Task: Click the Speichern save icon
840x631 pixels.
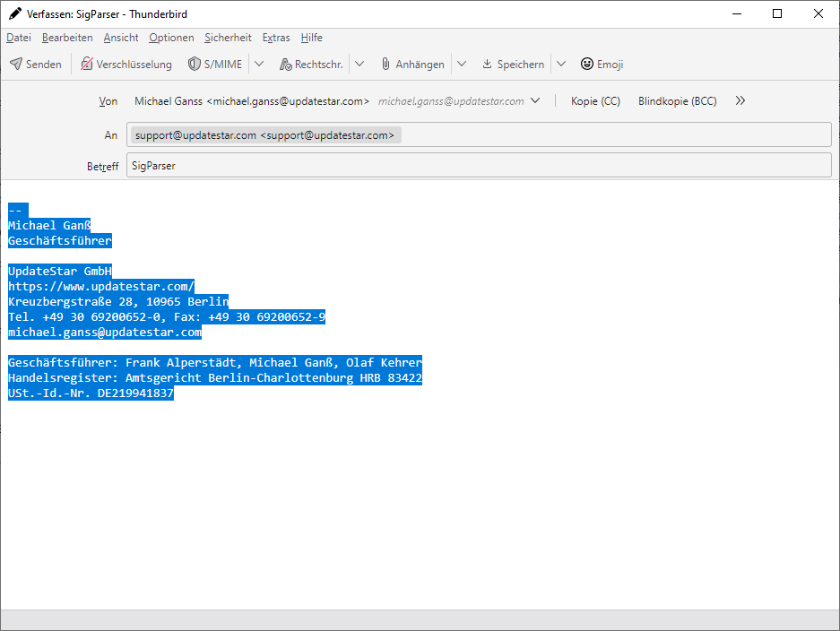Action: coord(488,65)
